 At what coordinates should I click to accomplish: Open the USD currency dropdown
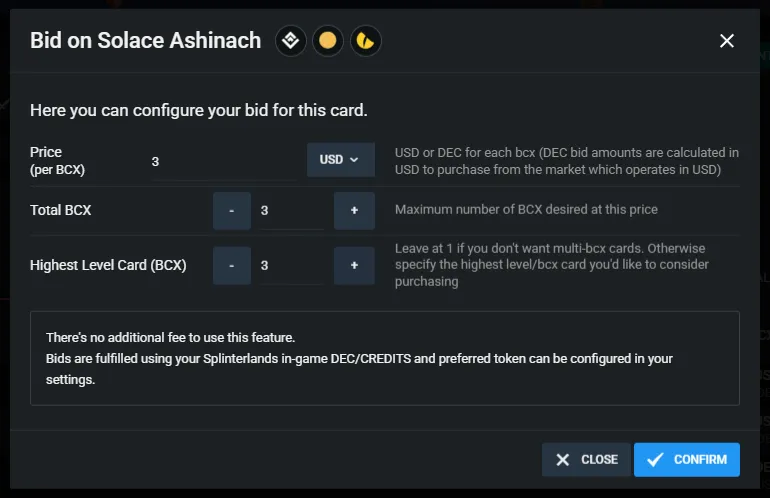[x=341, y=160]
